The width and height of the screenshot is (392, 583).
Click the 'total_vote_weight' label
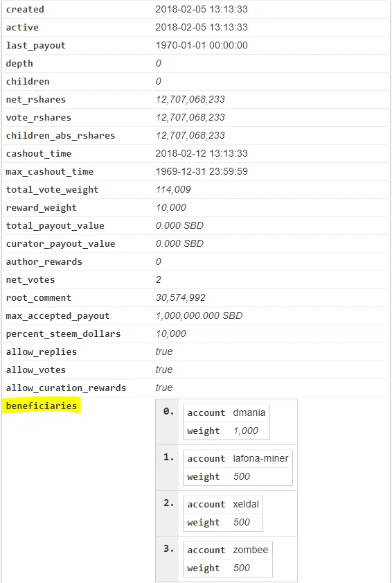click(53, 190)
